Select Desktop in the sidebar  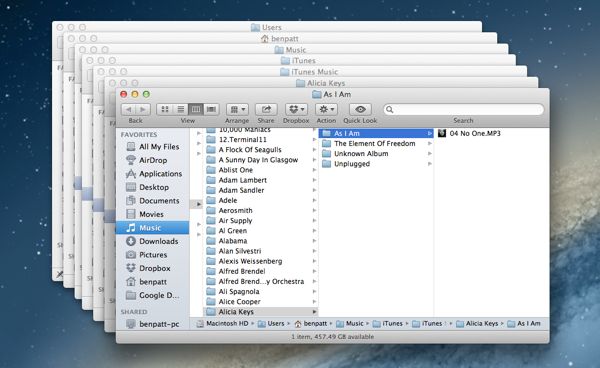click(152, 187)
